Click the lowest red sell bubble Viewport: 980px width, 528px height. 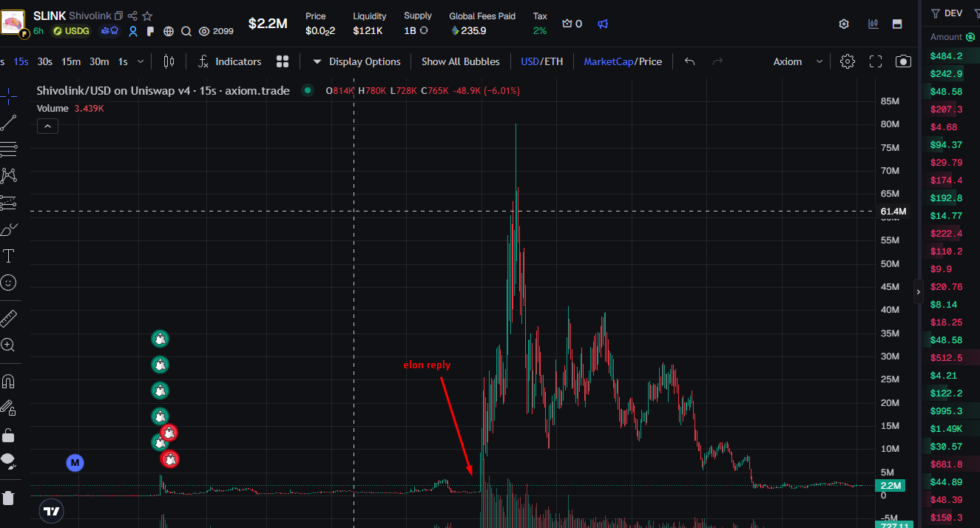point(170,459)
